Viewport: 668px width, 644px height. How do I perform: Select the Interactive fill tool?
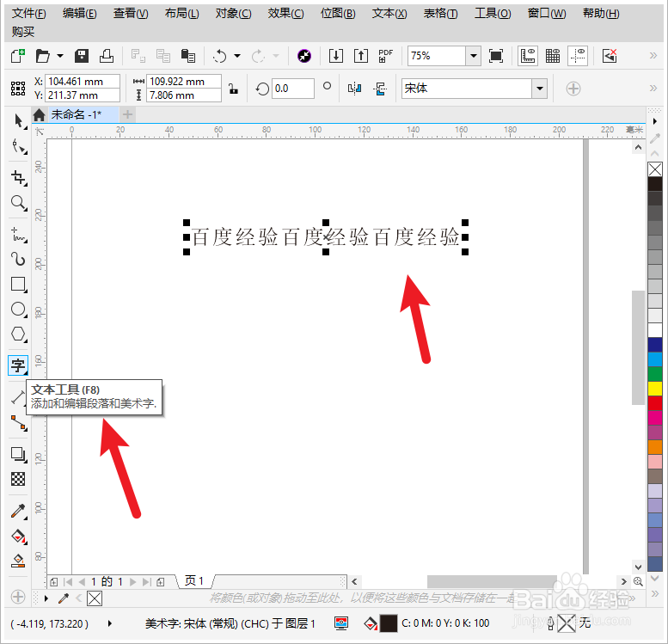18,536
